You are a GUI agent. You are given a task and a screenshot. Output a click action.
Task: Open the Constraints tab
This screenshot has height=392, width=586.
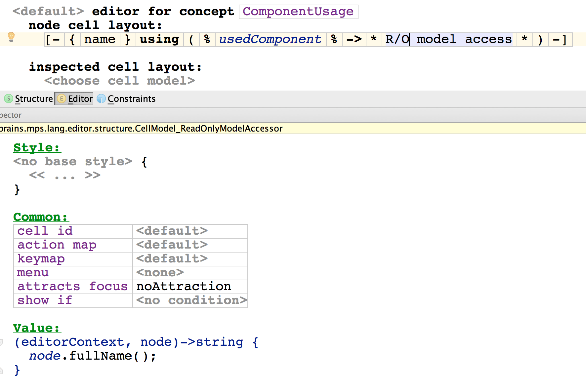pos(126,98)
